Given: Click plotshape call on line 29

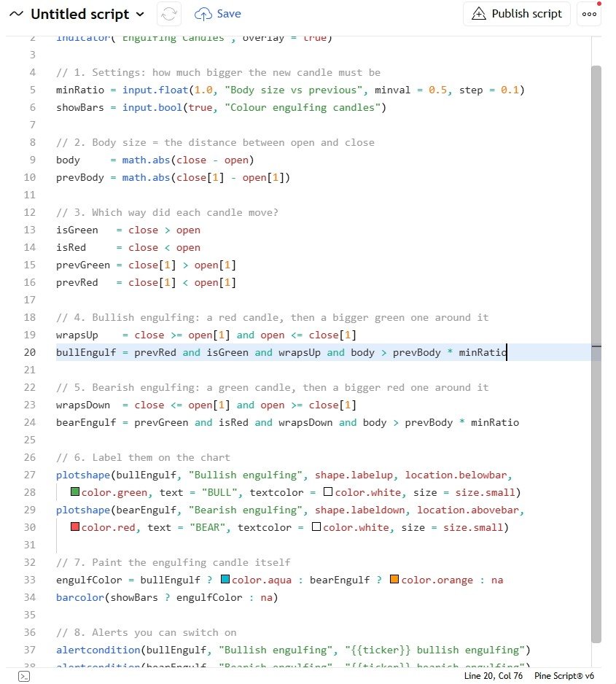Looking at the screenshot, I should click(x=83, y=510).
